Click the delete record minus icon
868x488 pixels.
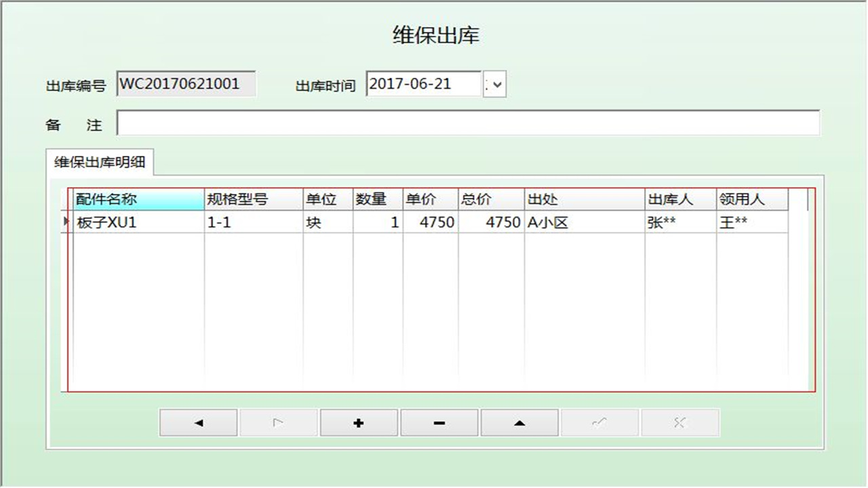[439, 422]
